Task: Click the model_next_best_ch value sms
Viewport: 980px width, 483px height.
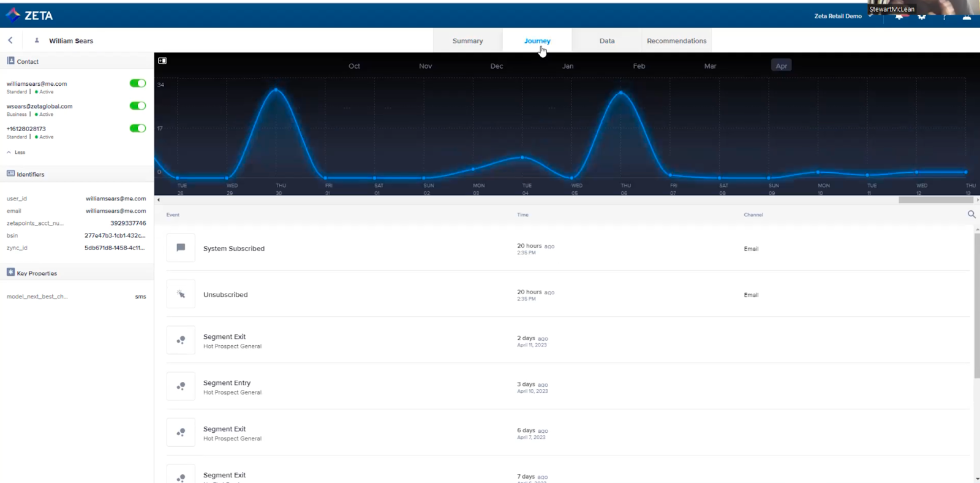Action: (140, 297)
